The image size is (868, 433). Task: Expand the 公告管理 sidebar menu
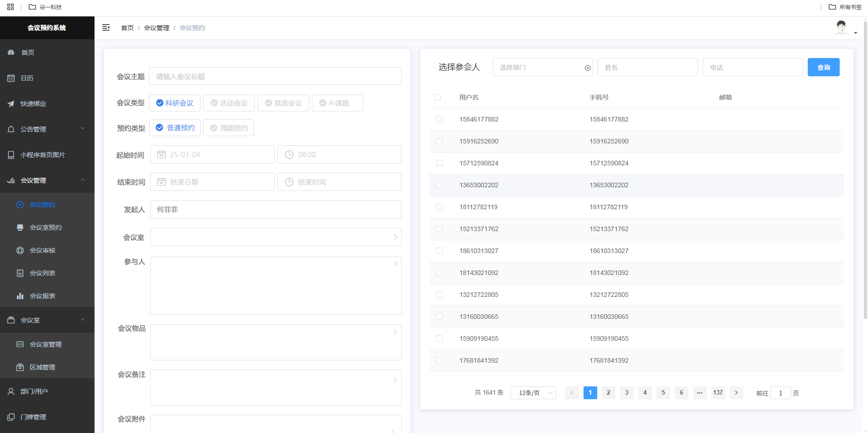(47, 129)
